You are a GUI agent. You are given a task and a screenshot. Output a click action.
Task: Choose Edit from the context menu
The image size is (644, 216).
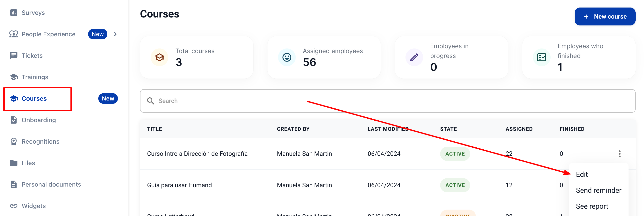pyautogui.click(x=582, y=174)
